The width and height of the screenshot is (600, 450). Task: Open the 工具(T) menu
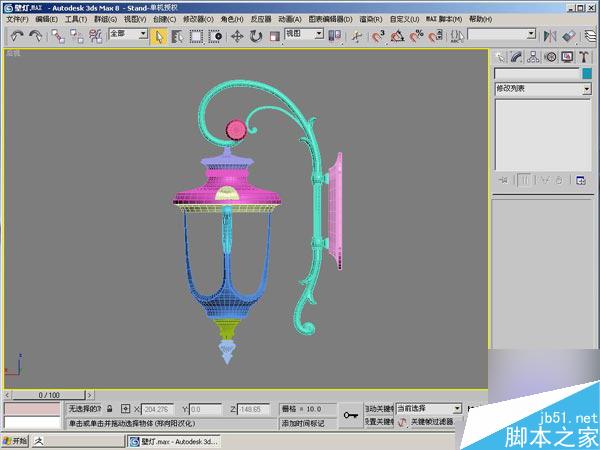76,19
